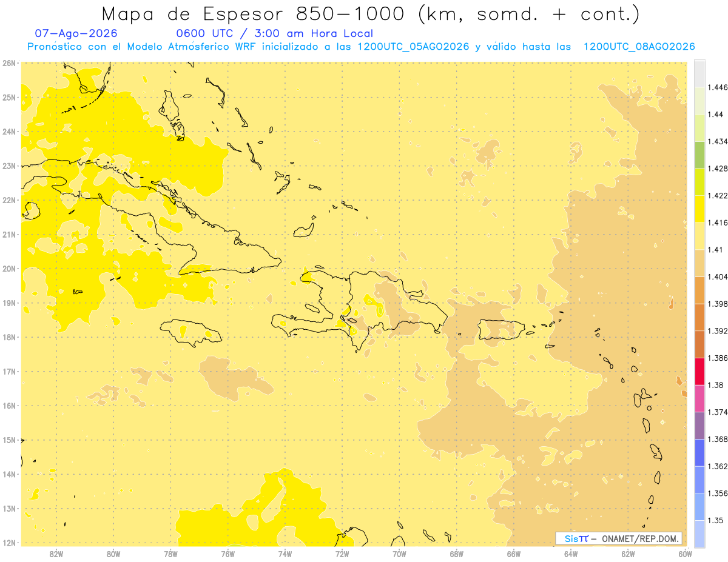Click the legend value "1.422"
This screenshot has width=728, height=562.
click(718, 195)
